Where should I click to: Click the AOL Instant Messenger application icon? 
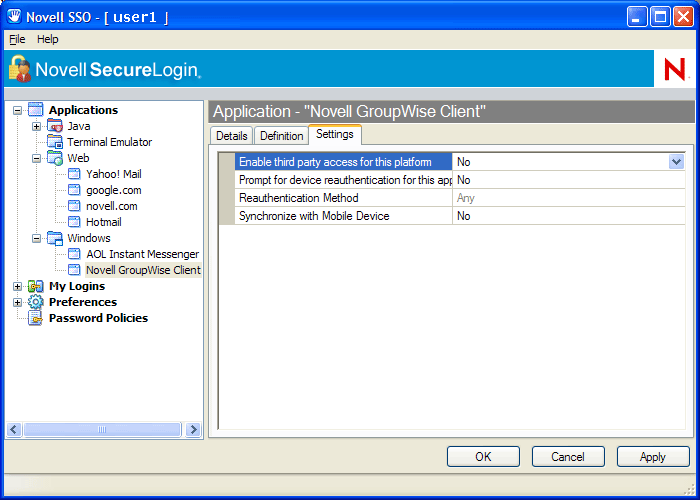74,254
